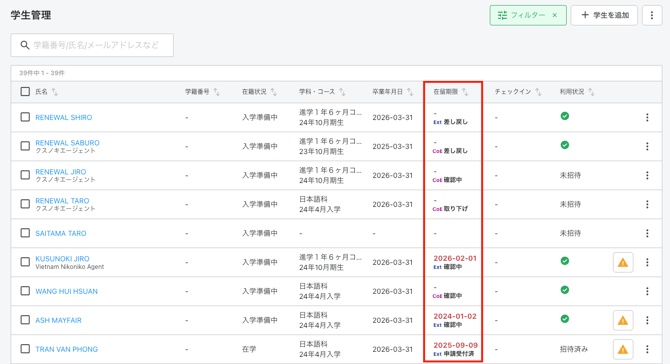Open row menu for RENEWAL TARO
Image resolution: width=670 pixels, height=364 pixels.
647,204
